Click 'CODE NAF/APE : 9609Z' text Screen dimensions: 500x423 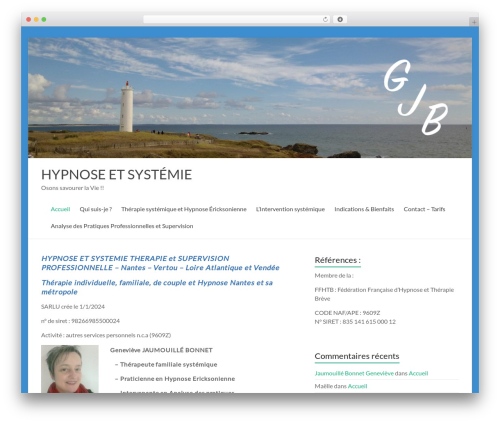[x=347, y=313]
